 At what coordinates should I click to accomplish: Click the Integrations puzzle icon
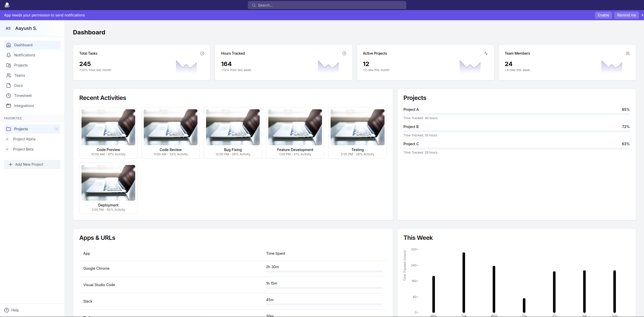[9, 105]
